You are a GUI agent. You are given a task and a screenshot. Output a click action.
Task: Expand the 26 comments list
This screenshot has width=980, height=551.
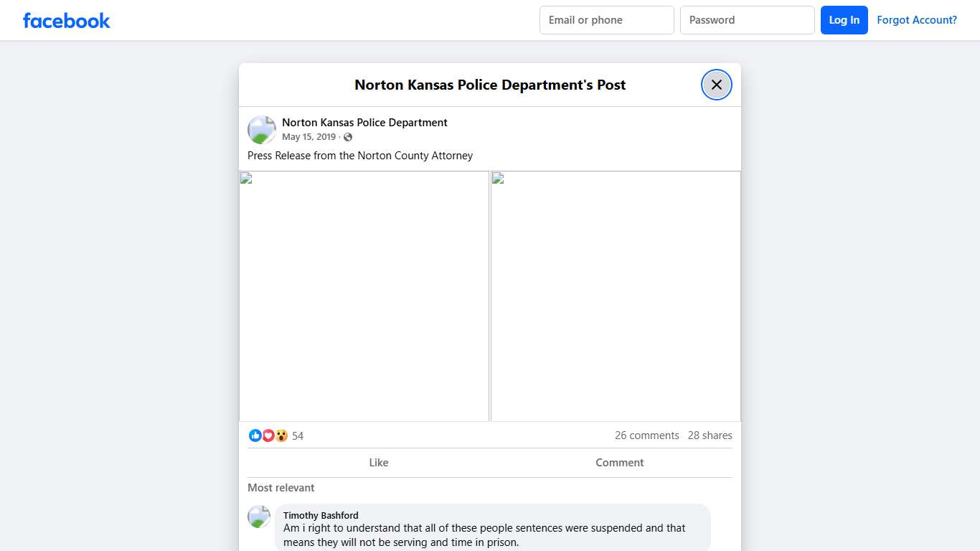647,435
